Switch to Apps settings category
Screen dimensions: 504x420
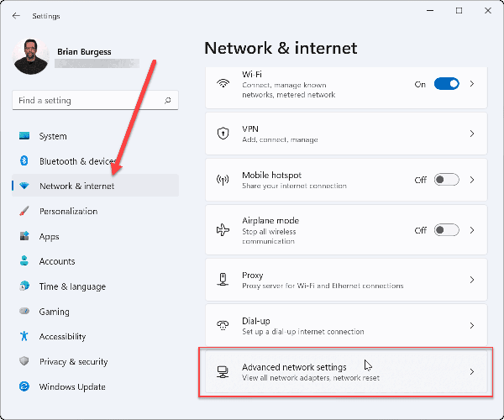[95, 236]
